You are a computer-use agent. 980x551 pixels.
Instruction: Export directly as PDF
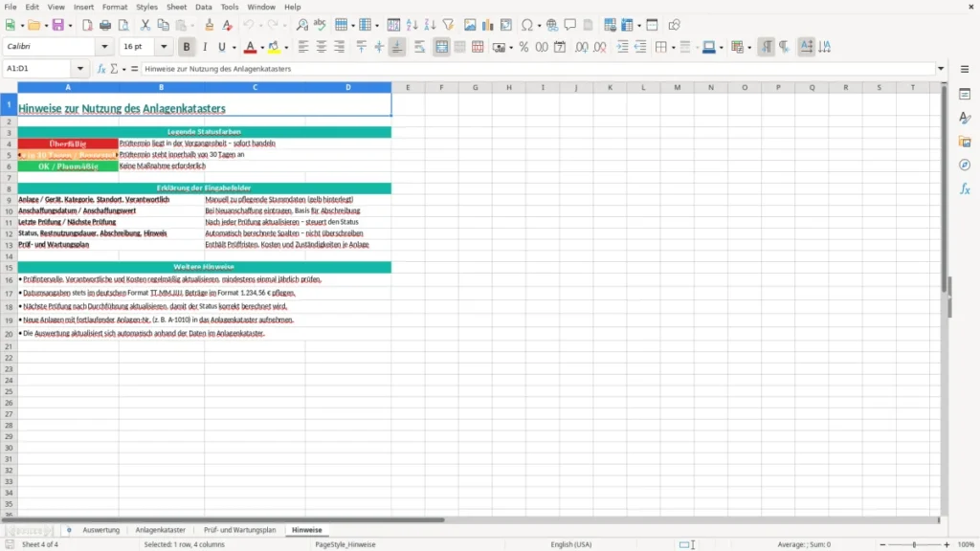click(x=87, y=25)
